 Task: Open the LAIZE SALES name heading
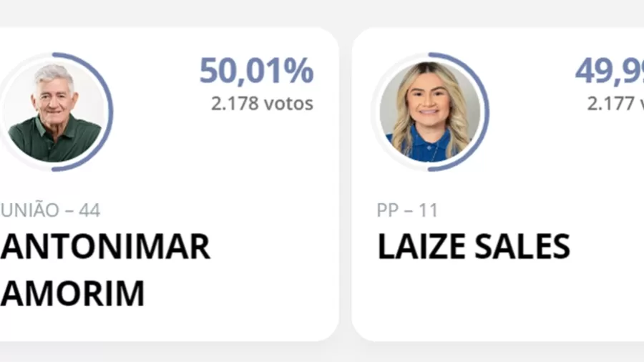pyautogui.click(x=474, y=246)
